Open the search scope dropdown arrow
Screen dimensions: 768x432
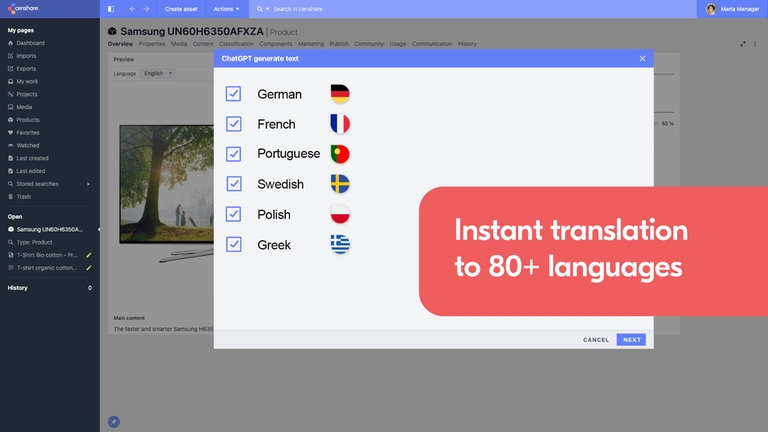pos(267,9)
